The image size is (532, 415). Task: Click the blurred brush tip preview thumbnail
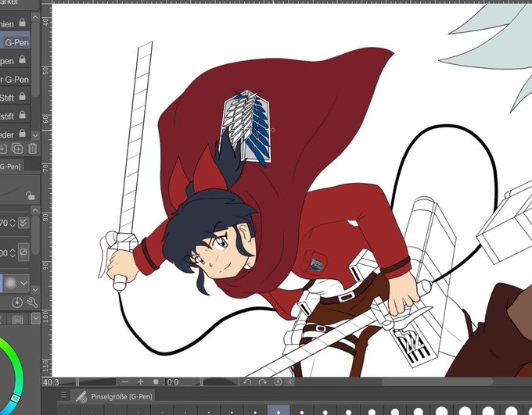[x=11, y=283]
